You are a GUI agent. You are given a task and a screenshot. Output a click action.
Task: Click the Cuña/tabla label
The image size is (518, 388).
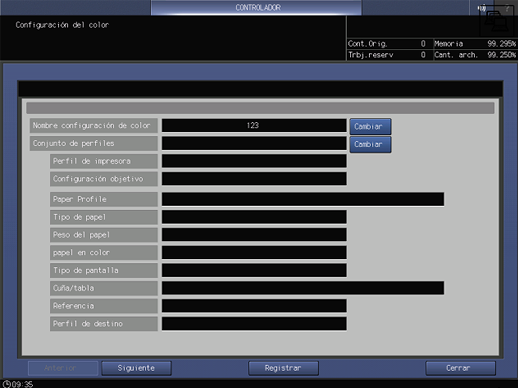click(x=104, y=288)
